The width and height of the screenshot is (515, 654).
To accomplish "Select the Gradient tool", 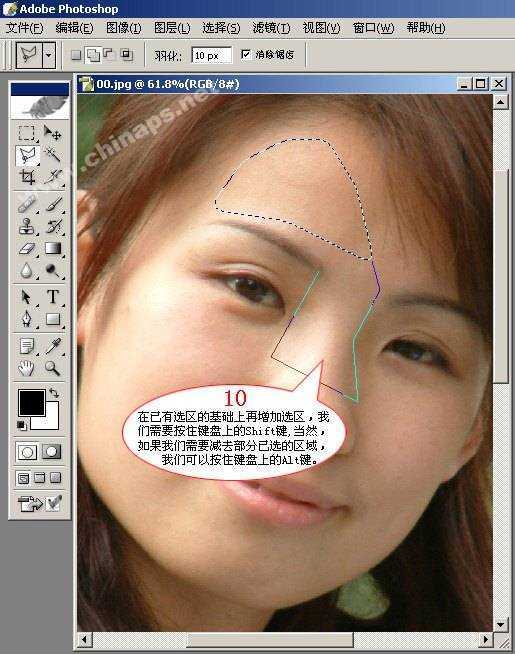I will 53,249.
